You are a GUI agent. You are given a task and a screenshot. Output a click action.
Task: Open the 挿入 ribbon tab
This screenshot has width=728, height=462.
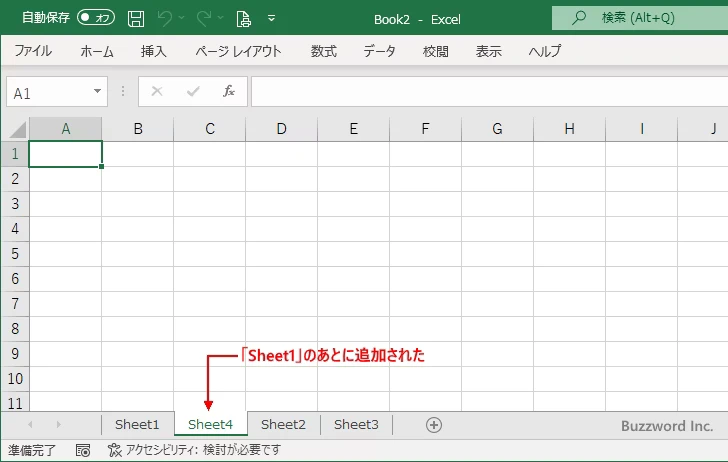point(154,51)
